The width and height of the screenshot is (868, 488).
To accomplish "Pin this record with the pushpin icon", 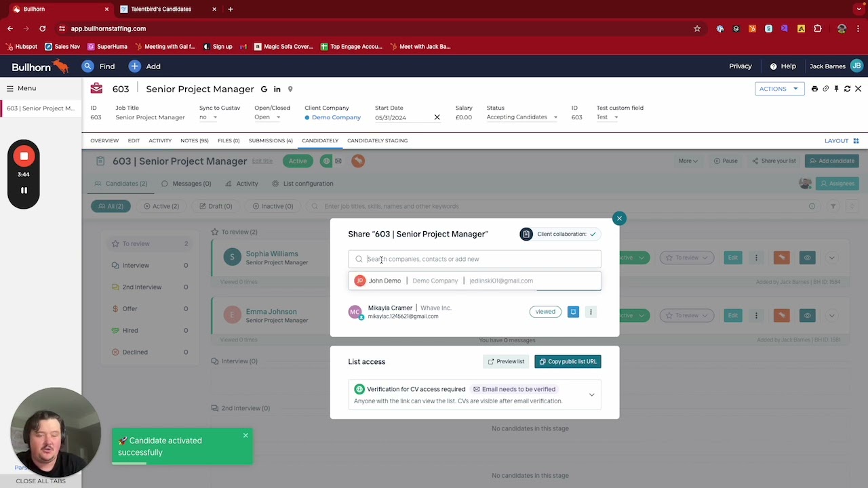I will pos(836,89).
